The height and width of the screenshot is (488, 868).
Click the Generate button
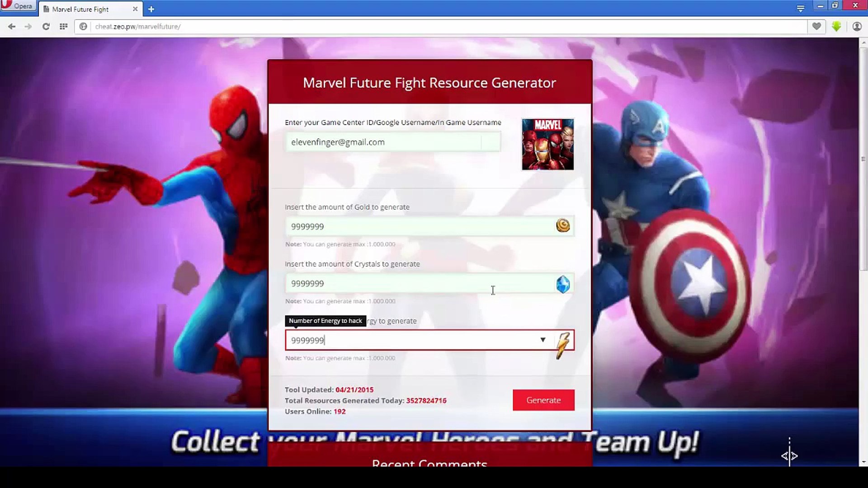[x=543, y=400]
